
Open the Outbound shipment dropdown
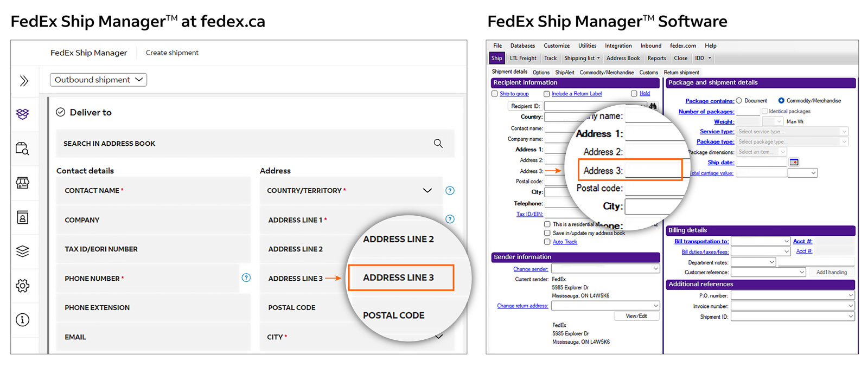(98, 80)
